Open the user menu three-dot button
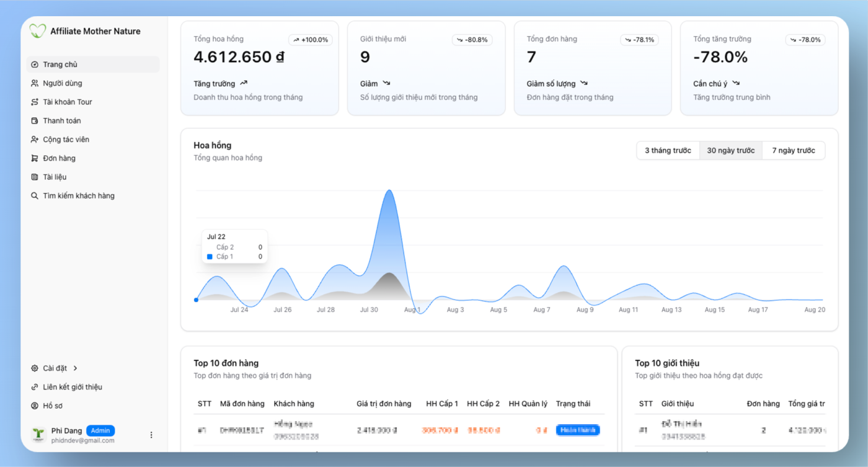868x467 pixels. coord(151,435)
